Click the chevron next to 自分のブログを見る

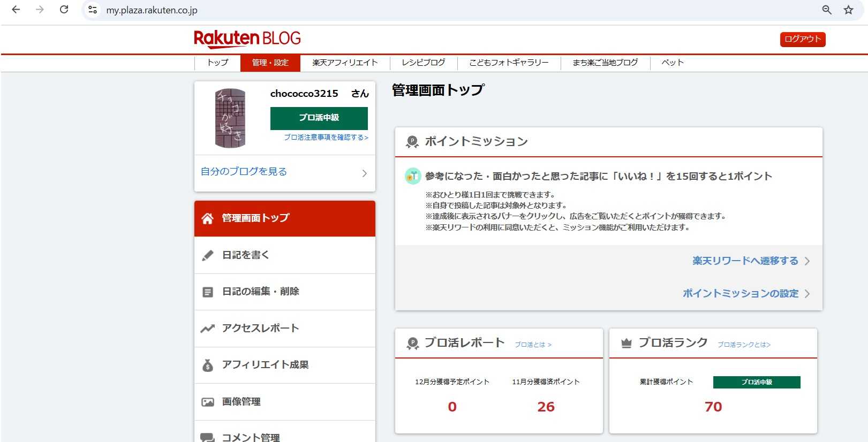(364, 173)
